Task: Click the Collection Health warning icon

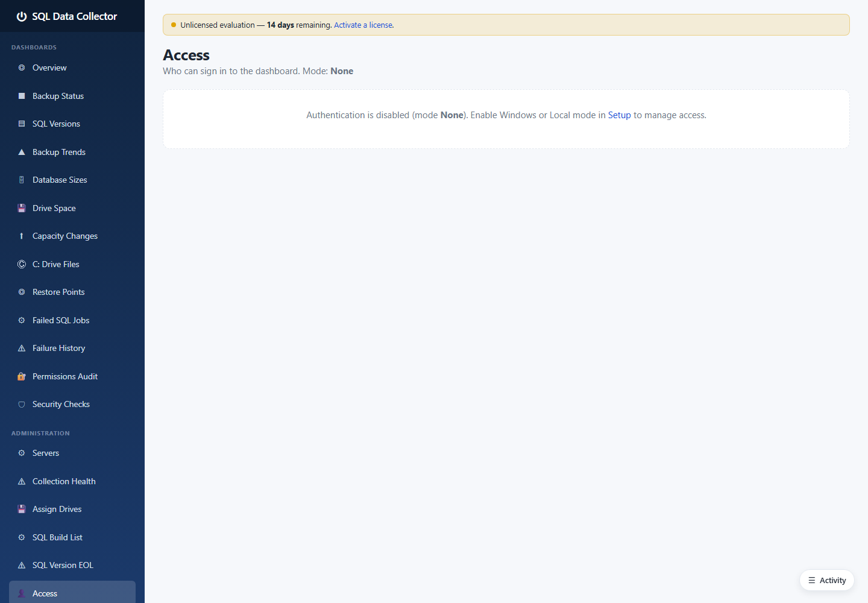Action: click(22, 481)
